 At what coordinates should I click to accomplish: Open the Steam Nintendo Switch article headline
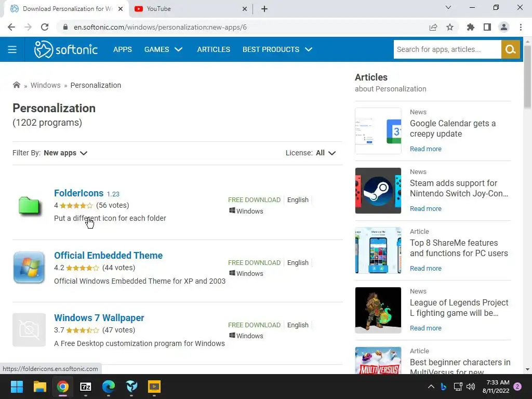pos(459,188)
